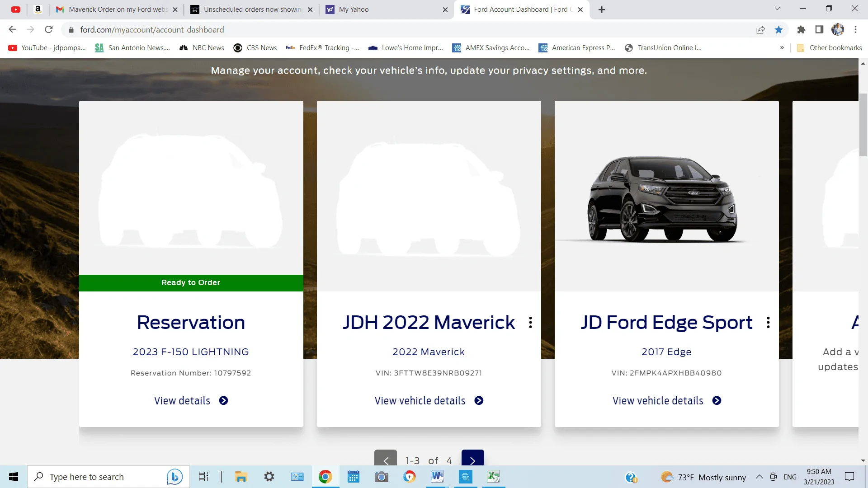868x488 pixels.
Task: Open the Amazon pinned tab
Action: (x=38, y=9)
